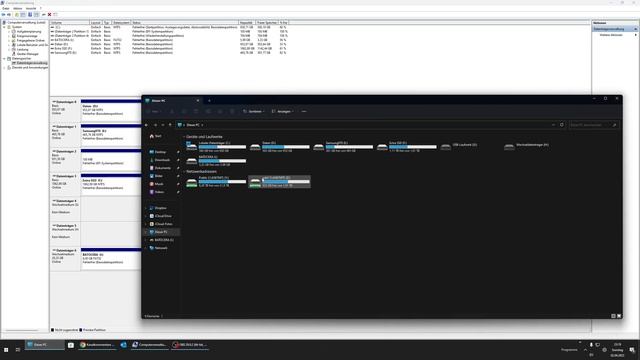Select Datenträger 0 disk label
Viewport: 640px width, 360px height.
point(65,109)
